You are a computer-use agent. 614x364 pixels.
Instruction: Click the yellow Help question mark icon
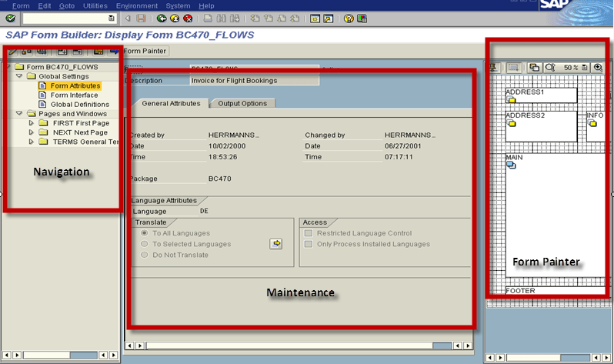(349, 18)
